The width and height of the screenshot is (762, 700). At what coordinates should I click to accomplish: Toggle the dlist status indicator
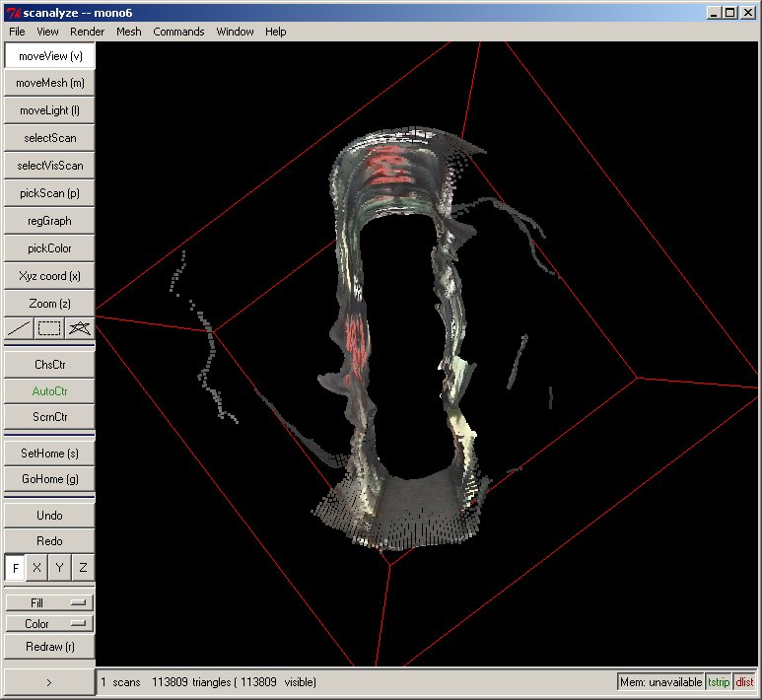(744, 682)
